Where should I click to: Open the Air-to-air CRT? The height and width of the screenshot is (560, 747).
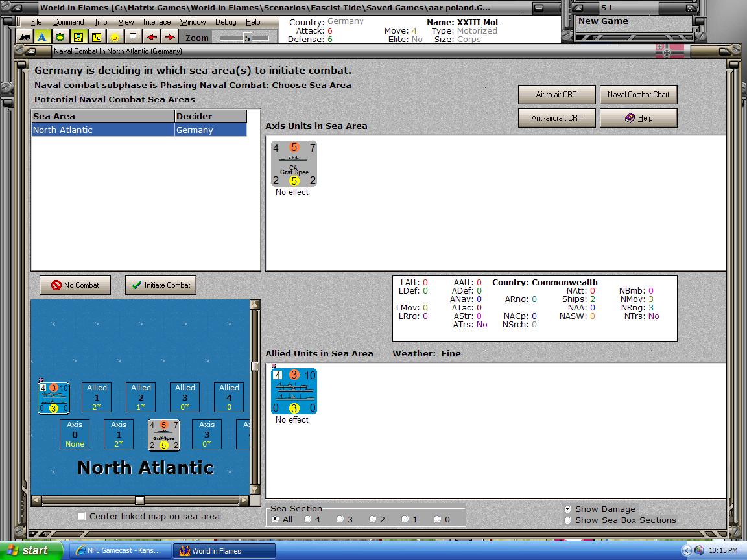point(556,94)
